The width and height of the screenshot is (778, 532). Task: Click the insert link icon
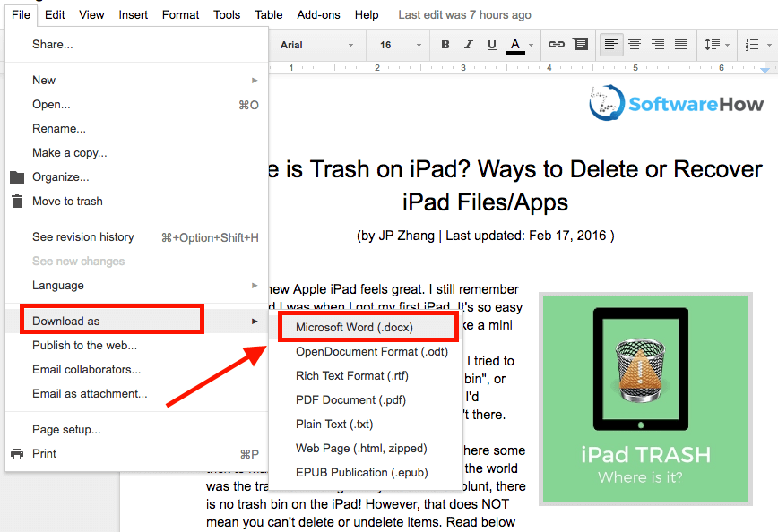[556, 45]
